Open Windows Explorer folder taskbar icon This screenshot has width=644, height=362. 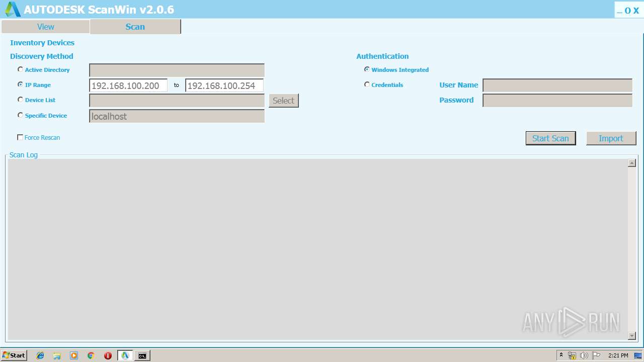[57, 355]
